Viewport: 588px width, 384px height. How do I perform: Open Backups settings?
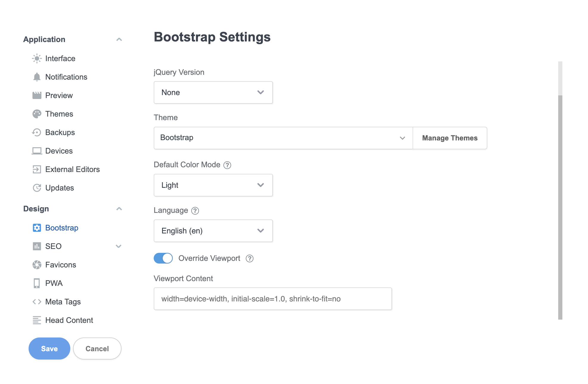[x=60, y=132]
